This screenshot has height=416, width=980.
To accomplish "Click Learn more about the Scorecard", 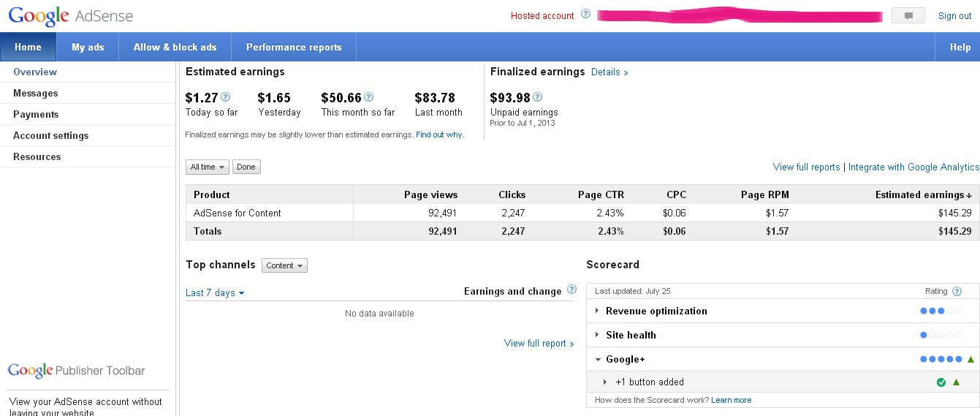I will (731, 400).
